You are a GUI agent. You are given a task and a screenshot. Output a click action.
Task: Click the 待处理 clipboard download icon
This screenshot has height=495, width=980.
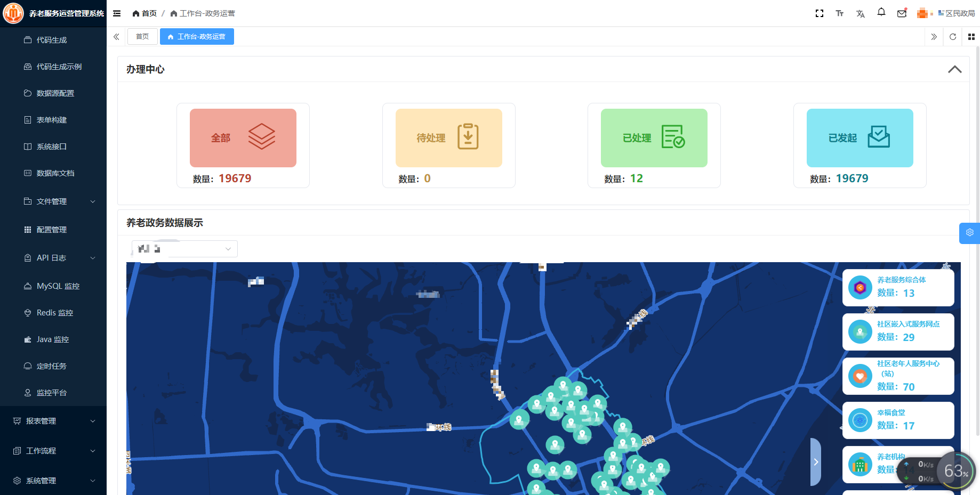tap(468, 136)
